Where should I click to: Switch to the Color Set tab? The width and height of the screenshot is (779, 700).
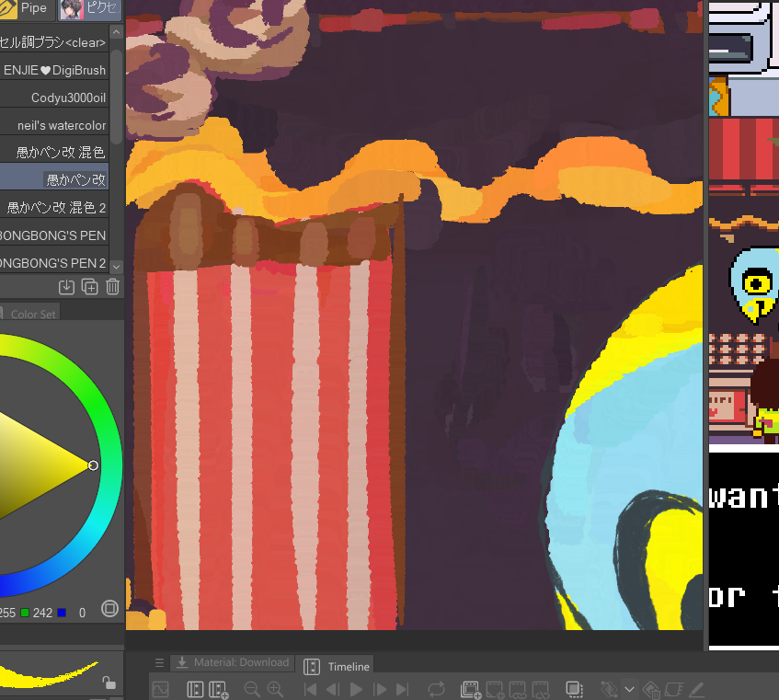[29, 314]
